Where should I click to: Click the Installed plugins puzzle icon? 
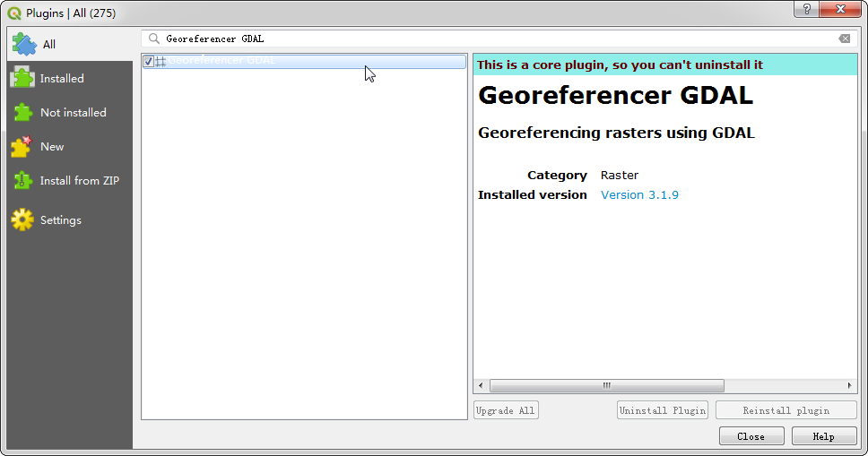point(22,78)
